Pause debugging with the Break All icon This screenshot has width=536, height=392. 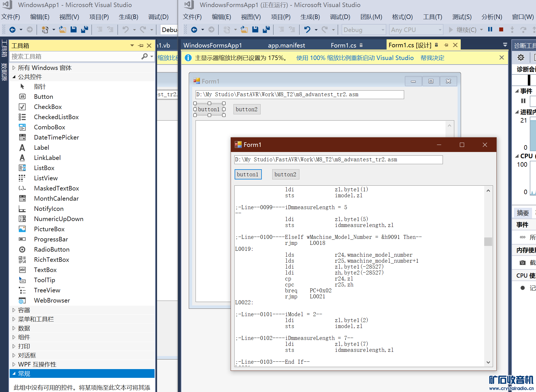[490, 29]
